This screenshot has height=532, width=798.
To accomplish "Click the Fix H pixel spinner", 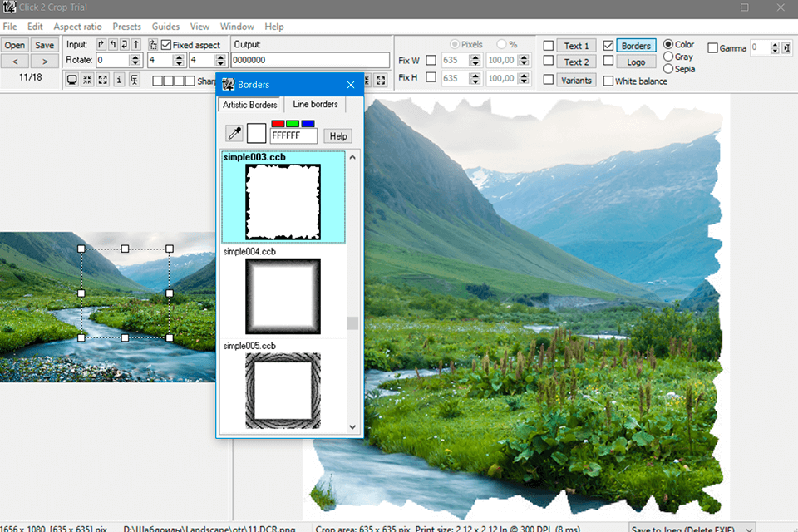I will coord(475,78).
